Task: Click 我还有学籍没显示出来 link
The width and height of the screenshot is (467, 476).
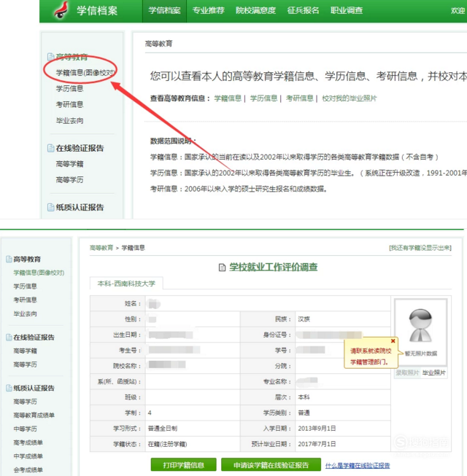Action: [420, 248]
